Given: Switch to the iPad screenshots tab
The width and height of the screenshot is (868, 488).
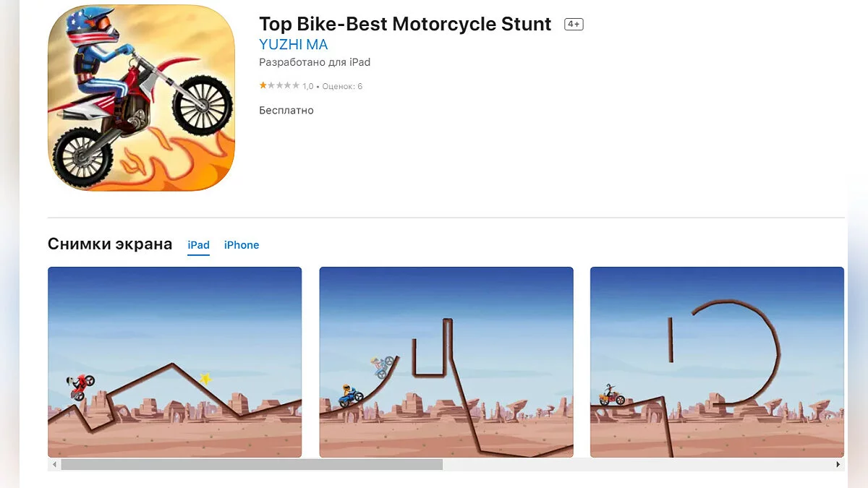Looking at the screenshot, I should (x=199, y=245).
